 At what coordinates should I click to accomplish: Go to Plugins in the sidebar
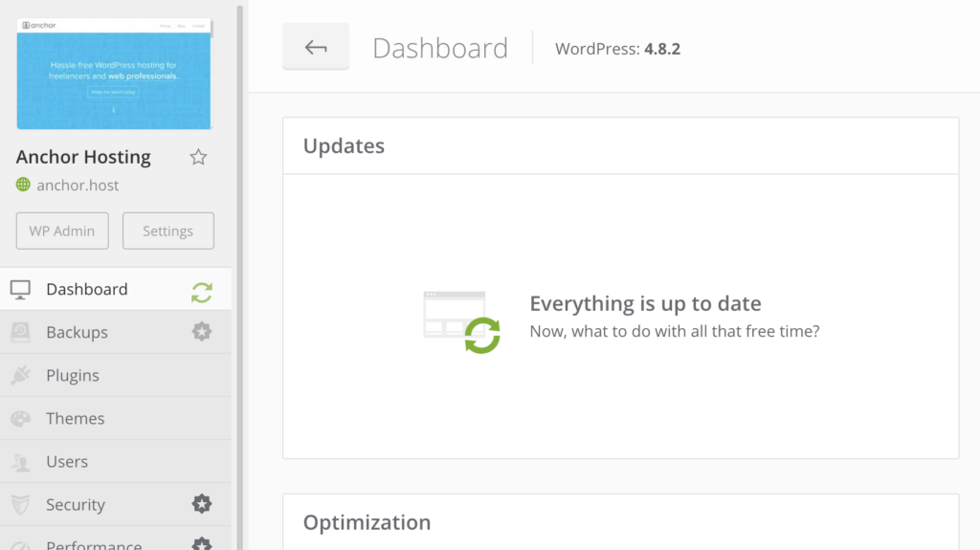[x=73, y=375]
